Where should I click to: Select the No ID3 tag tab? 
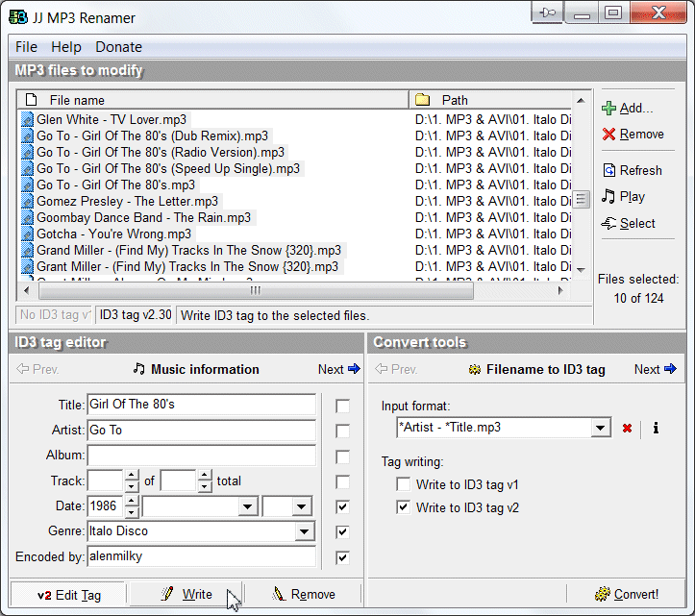(54, 315)
